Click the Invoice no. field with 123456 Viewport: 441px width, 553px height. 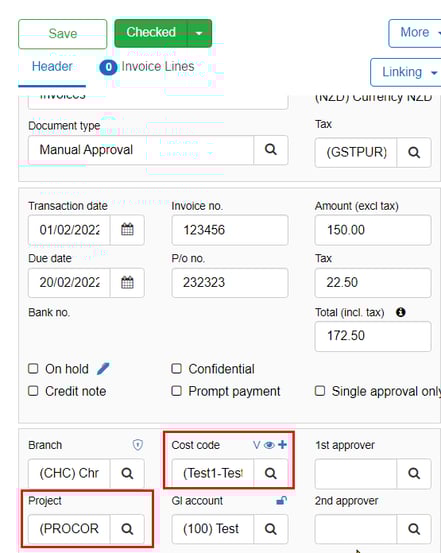coord(230,230)
